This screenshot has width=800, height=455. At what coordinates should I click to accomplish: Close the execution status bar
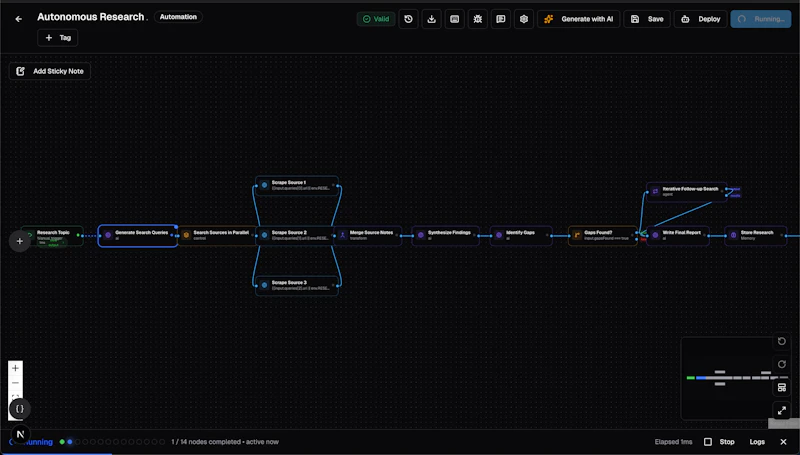(783, 442)
